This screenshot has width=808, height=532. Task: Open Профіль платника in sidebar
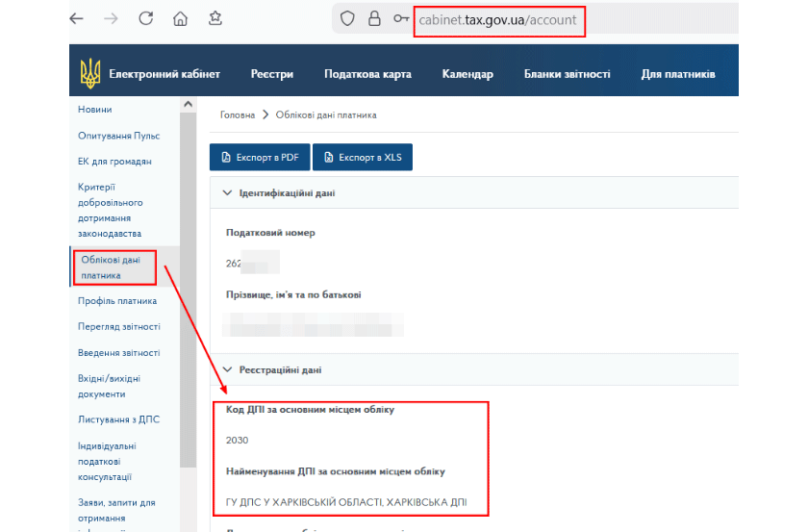tap(117, 301)
